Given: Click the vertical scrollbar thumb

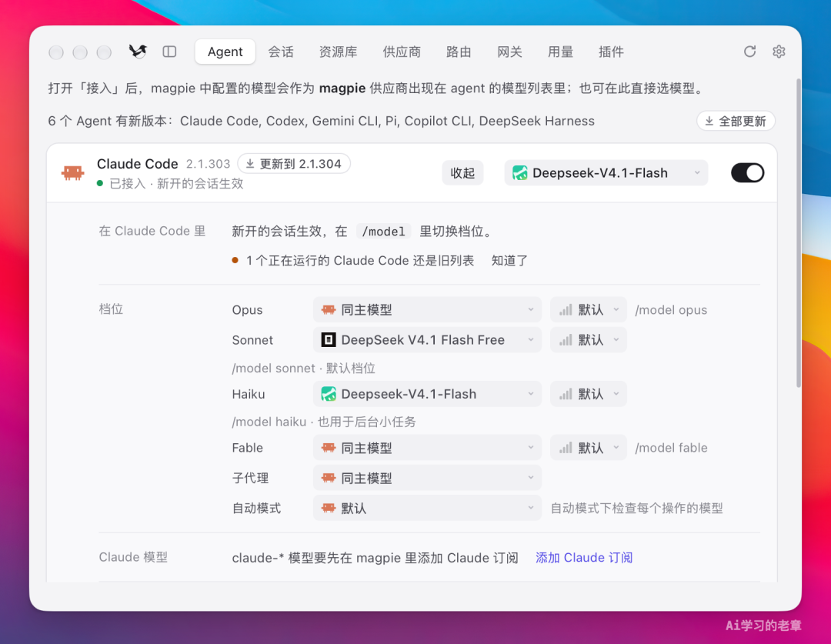Looking at the screenshot, I should point(798,233).
